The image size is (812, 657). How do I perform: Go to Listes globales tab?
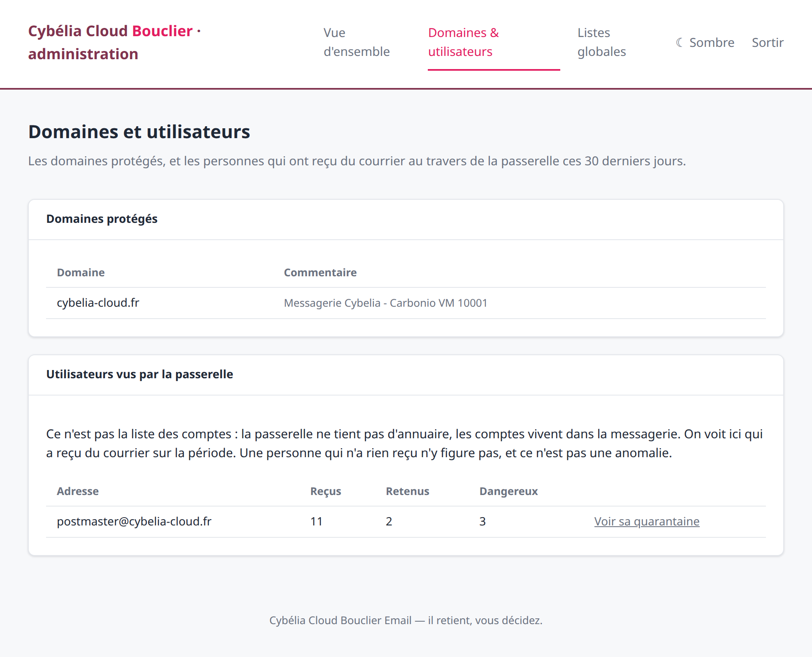point(602,42)
